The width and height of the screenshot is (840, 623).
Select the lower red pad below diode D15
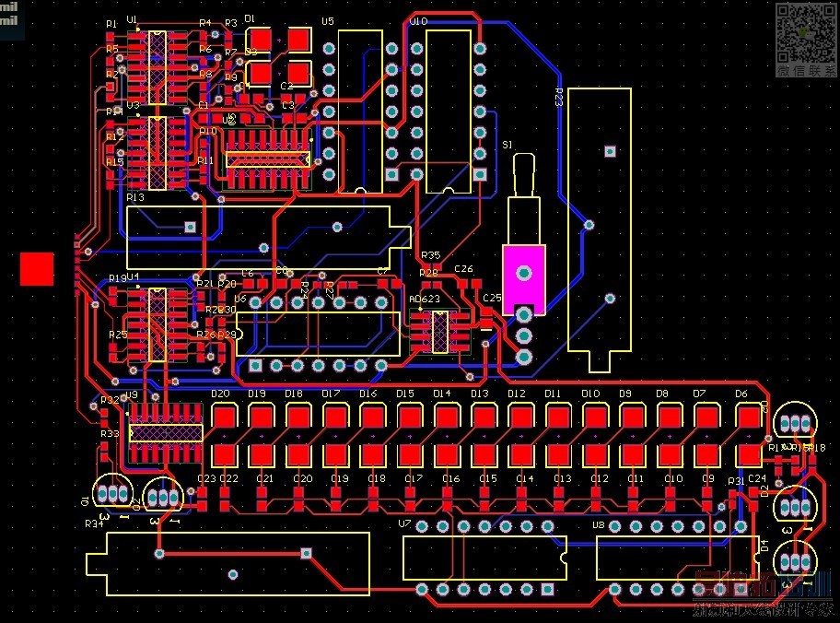410,455
